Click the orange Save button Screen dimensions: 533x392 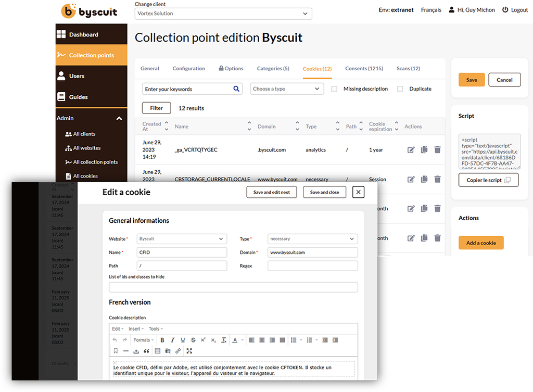pyautogui.click(x=472, y=80)
